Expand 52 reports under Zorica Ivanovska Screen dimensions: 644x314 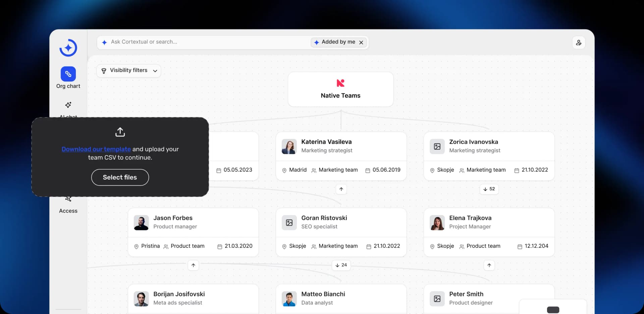[489, 189]
